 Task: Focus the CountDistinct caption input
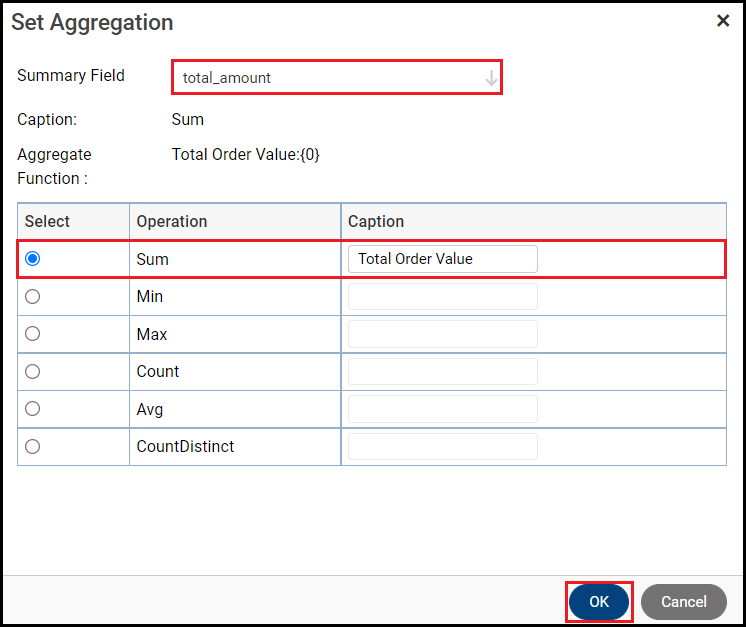click(442, 446)
